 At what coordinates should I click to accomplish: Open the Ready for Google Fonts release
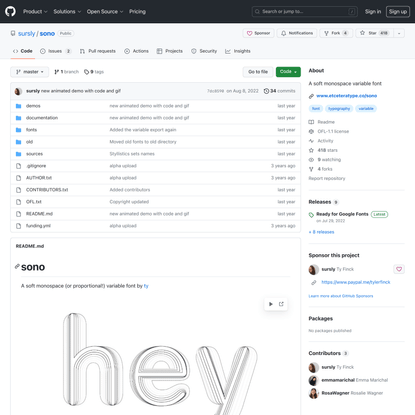(342, 214)
